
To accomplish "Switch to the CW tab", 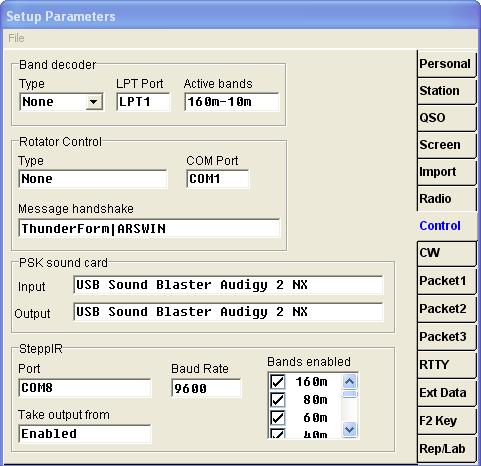I will click(x=446, y=253).
